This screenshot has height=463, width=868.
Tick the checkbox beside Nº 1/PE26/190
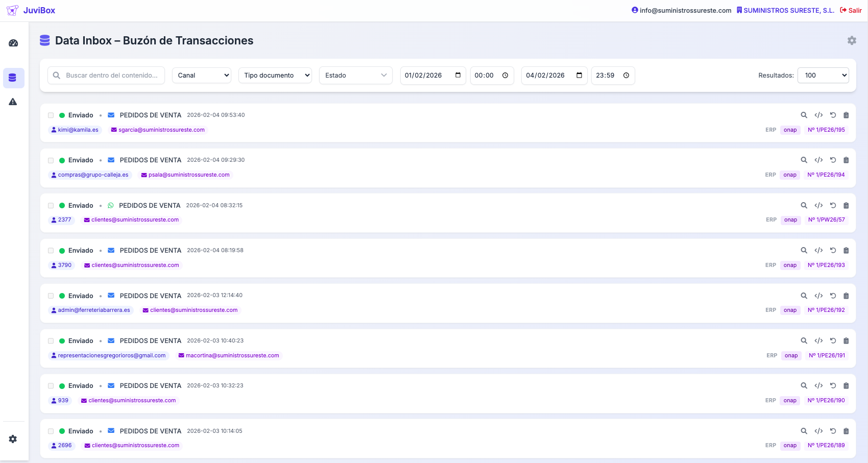click(x=51, y=386)
